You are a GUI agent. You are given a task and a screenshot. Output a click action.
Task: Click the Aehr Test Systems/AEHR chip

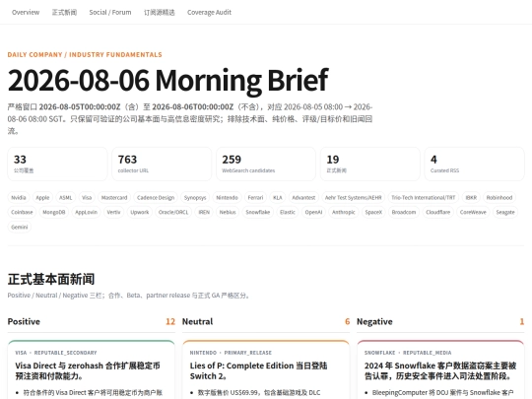pyautogui.click(x=354, y=197)
